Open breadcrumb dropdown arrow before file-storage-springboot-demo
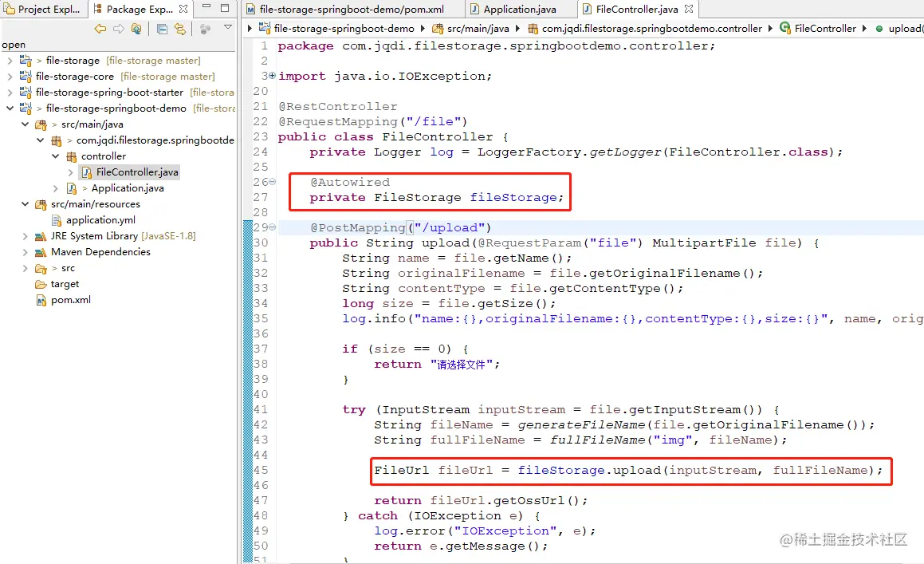The width and height of the screenshot is (924, 564). (250, 28)
